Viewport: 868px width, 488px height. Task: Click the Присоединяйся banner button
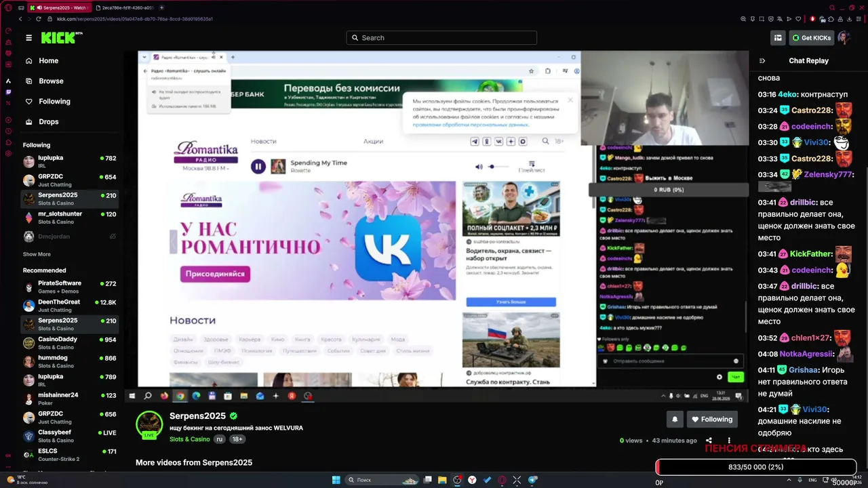tap(215, 274)
